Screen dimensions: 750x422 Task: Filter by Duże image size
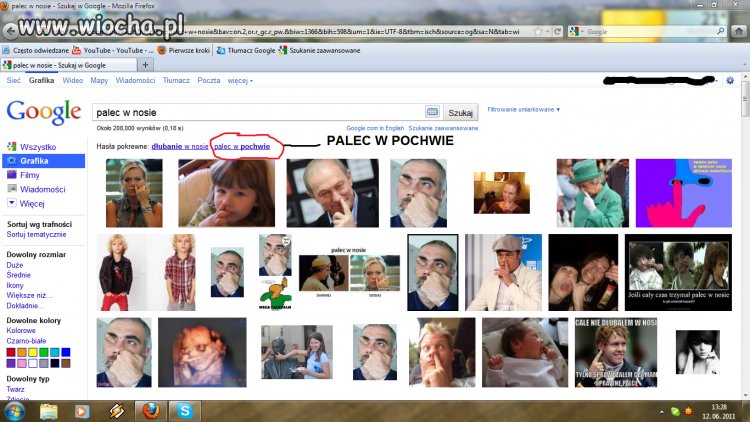(x=15, y=265)
